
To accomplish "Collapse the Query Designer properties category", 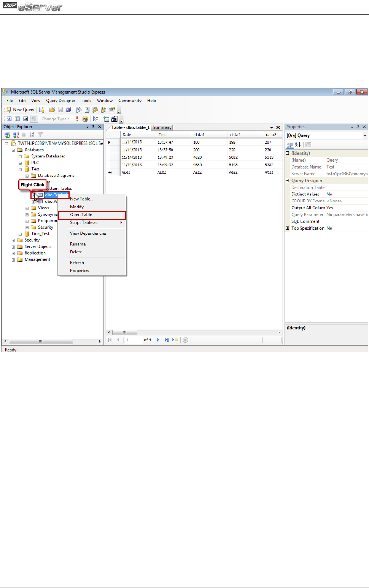I will point(288,181).
